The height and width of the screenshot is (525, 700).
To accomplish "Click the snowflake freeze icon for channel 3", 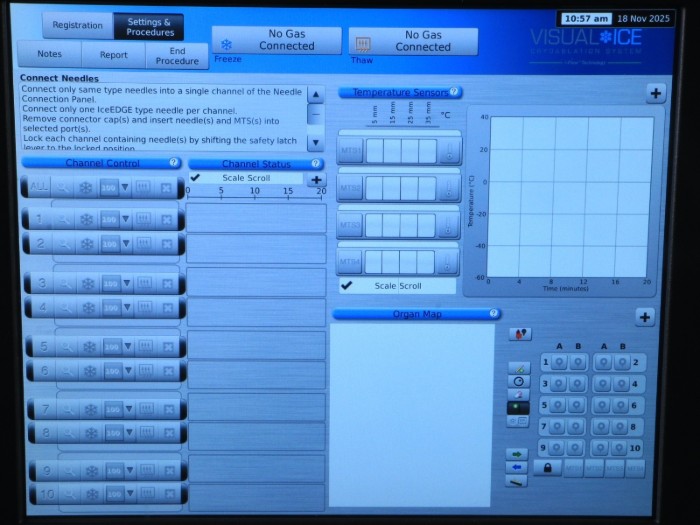I will click(87, 284).
